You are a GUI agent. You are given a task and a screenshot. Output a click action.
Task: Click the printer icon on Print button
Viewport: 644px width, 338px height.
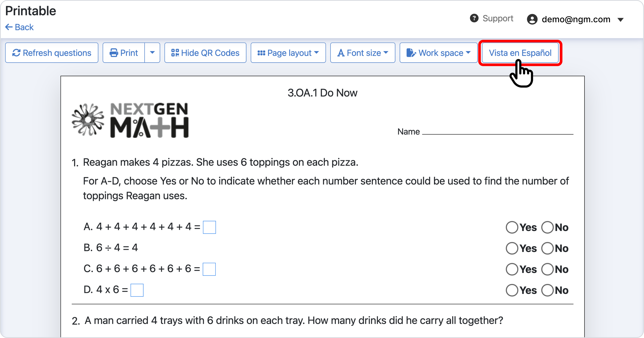point(114,53)
